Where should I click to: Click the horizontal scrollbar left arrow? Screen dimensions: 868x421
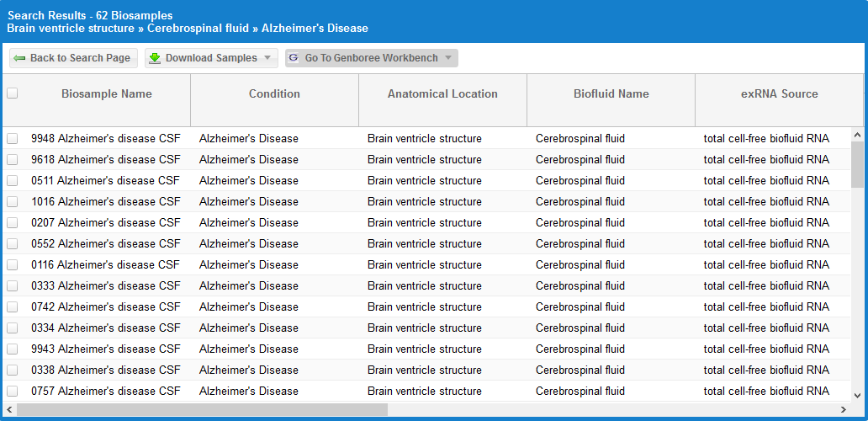[x=9, y=409]
